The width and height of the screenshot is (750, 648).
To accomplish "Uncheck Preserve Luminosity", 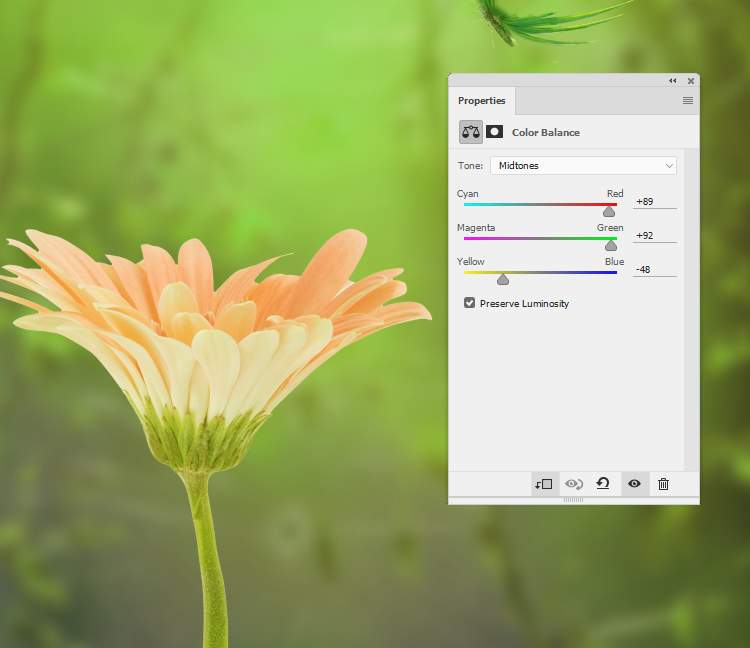I will point(469,303).
